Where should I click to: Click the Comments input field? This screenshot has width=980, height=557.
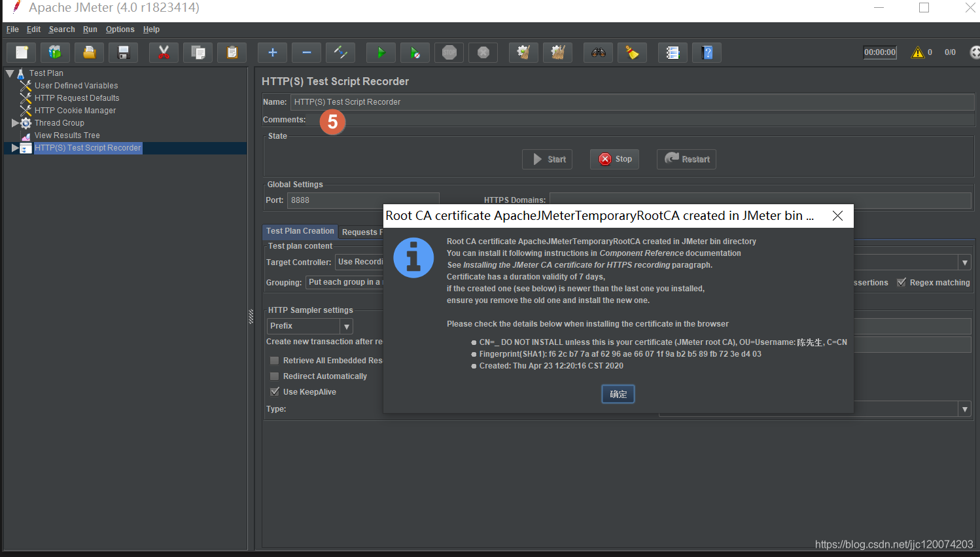click(641, 120)
